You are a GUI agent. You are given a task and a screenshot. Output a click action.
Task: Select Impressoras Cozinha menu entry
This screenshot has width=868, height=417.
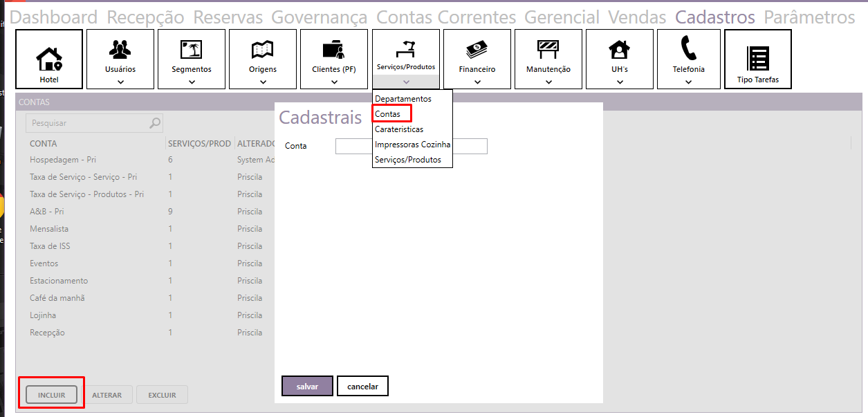pos(412,145)
